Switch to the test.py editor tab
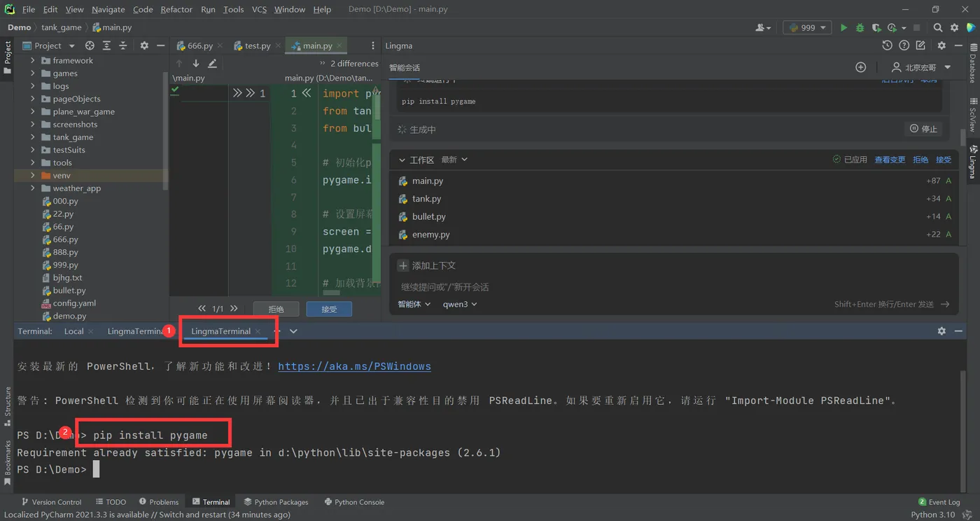Viewport: 980px width, 521px height. pos(258,46)
